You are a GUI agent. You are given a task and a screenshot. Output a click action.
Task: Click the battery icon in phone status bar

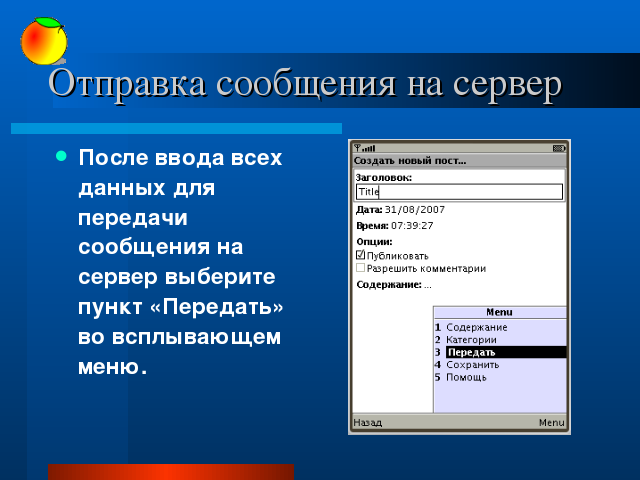click(558, 148)
